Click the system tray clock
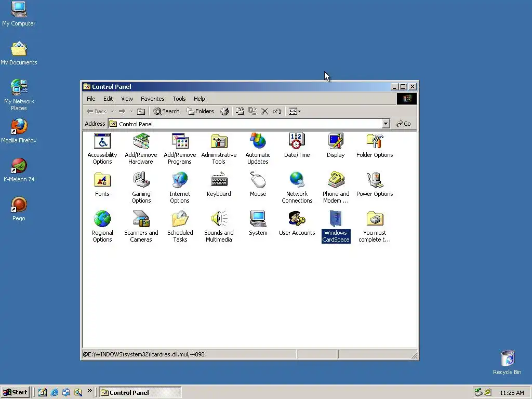This screenshot has height=399, width=532. click(512, 393)
